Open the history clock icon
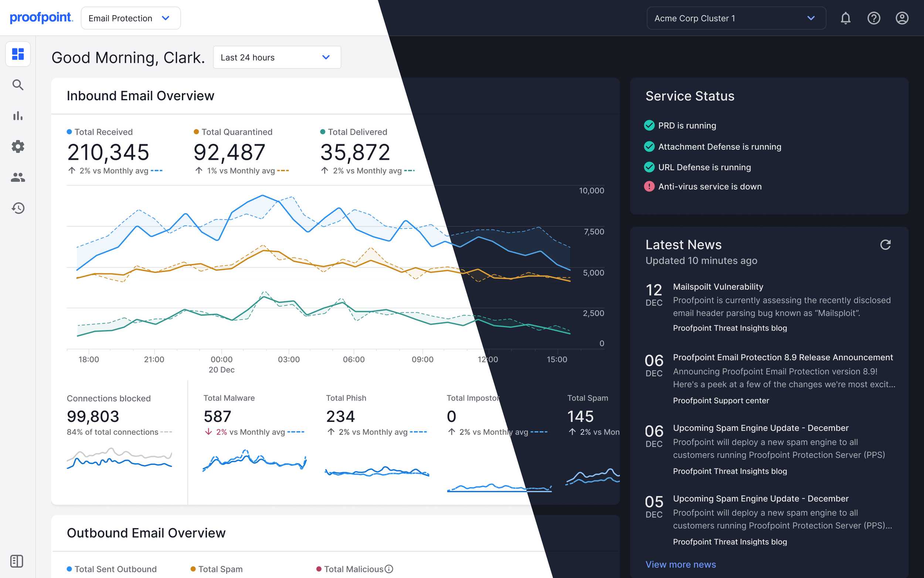924x578 pixels. pyautogui.click(x=18, y=208)
